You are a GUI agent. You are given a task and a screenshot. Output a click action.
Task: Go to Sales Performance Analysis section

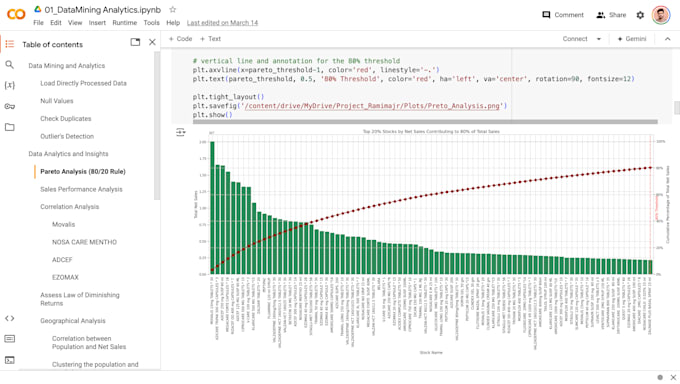tap(82, 190)
